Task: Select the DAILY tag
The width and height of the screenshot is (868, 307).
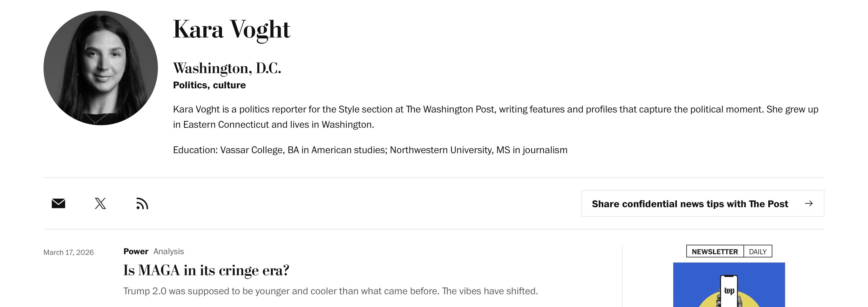Action: coord(757,251)
